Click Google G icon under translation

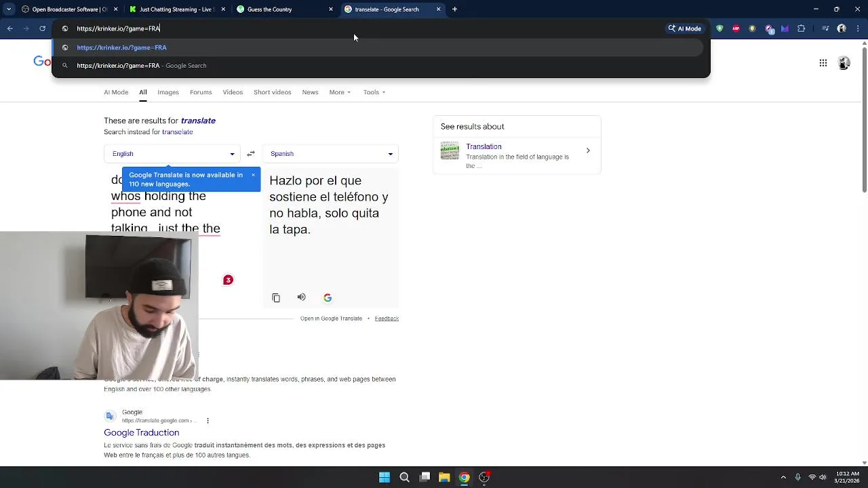[328, 298]
